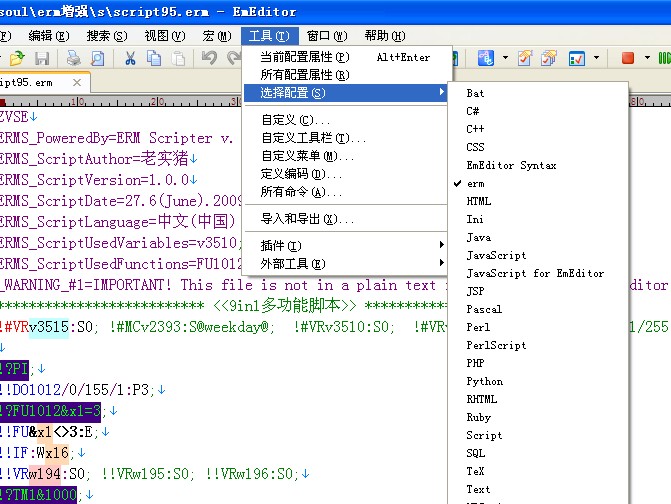
Task: Click the Undo arrow icon
Action: [x=210, y=58]
